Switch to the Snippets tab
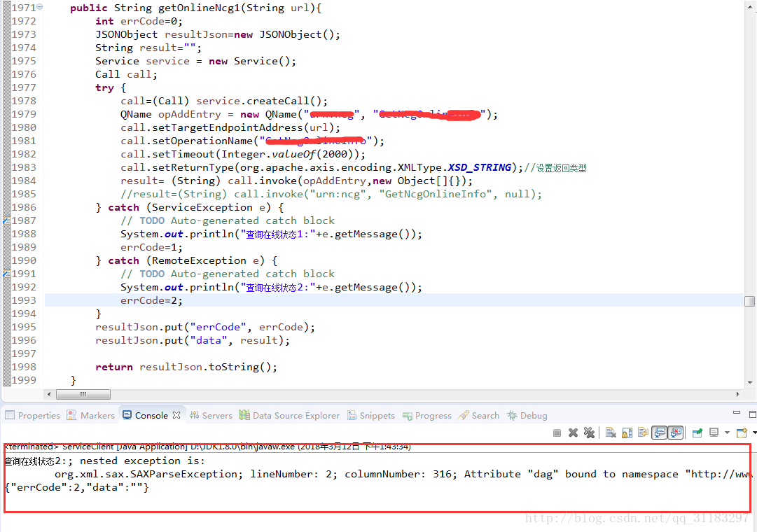The image size is (757, 532). point(370,415)
